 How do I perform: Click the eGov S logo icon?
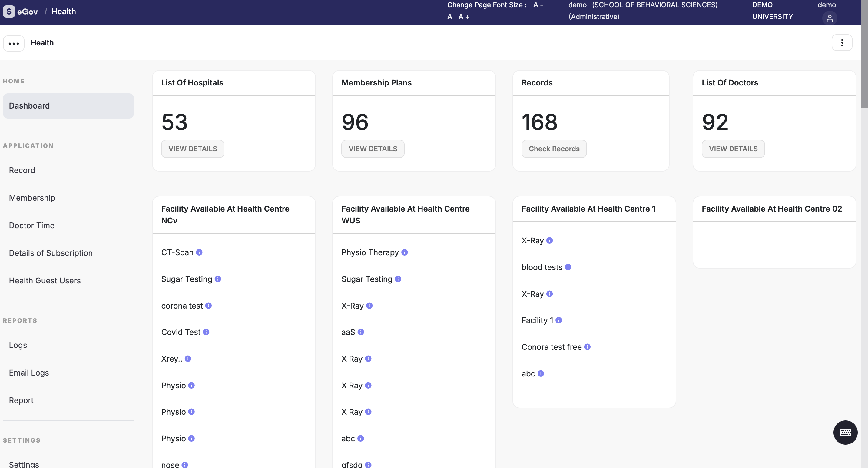coord(9,12)
